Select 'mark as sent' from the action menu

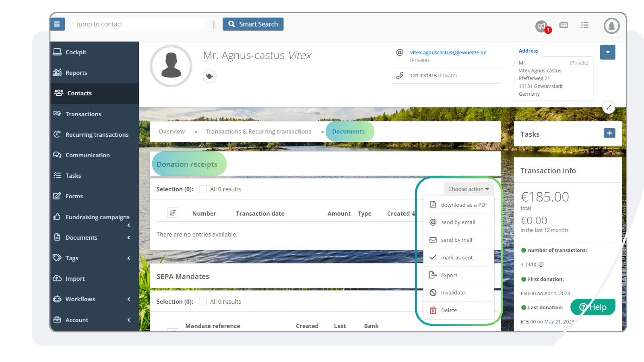[457, 257]
